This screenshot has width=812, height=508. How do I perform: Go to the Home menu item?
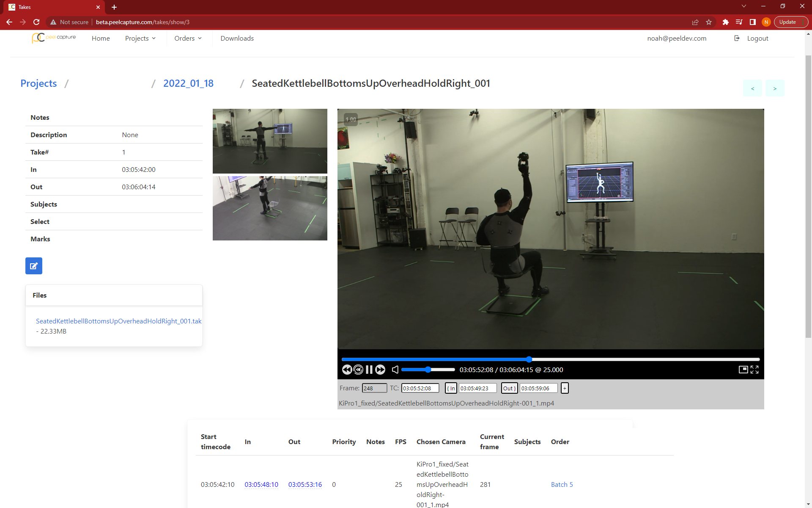click(101, 38)
